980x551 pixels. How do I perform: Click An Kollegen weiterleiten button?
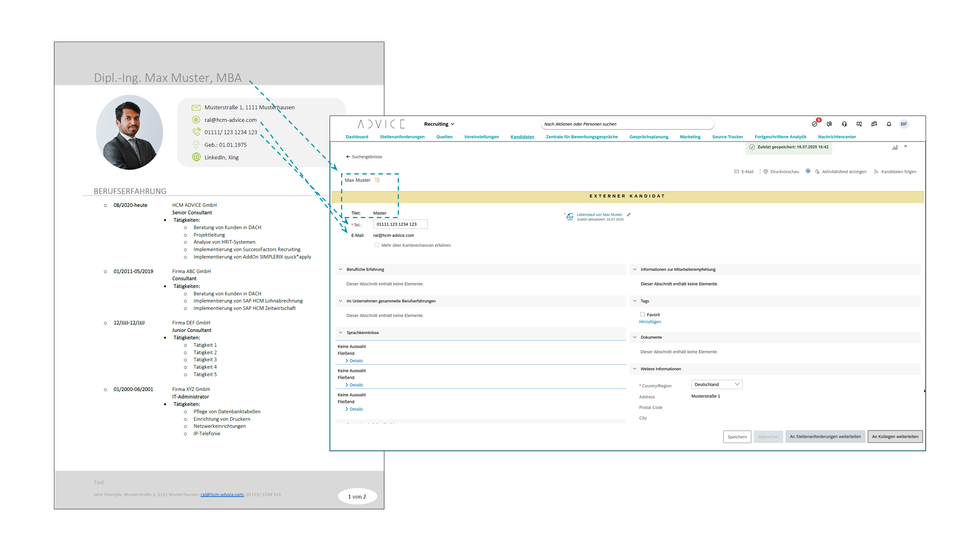(895, 437)
